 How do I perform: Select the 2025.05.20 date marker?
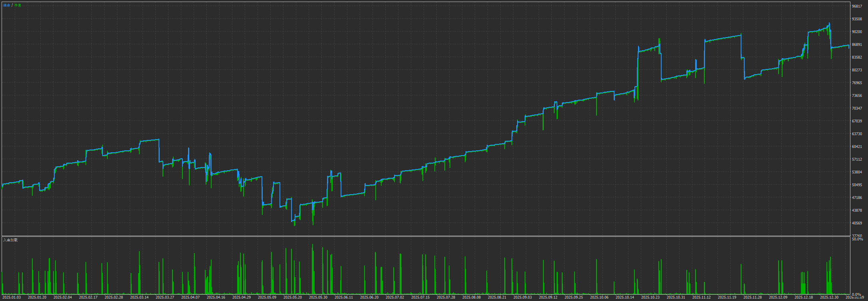293,297
